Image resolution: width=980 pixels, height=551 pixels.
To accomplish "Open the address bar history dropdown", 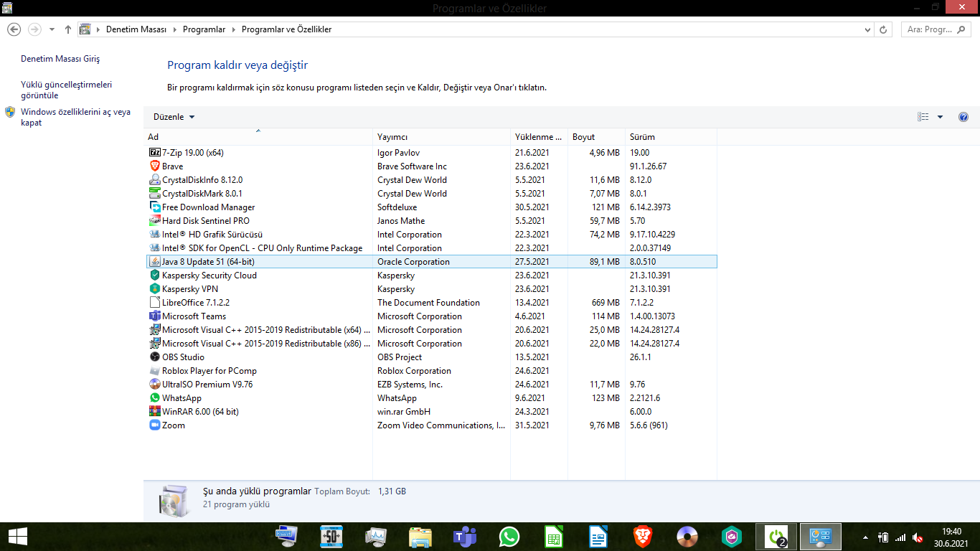I will (x=867, y=29).
